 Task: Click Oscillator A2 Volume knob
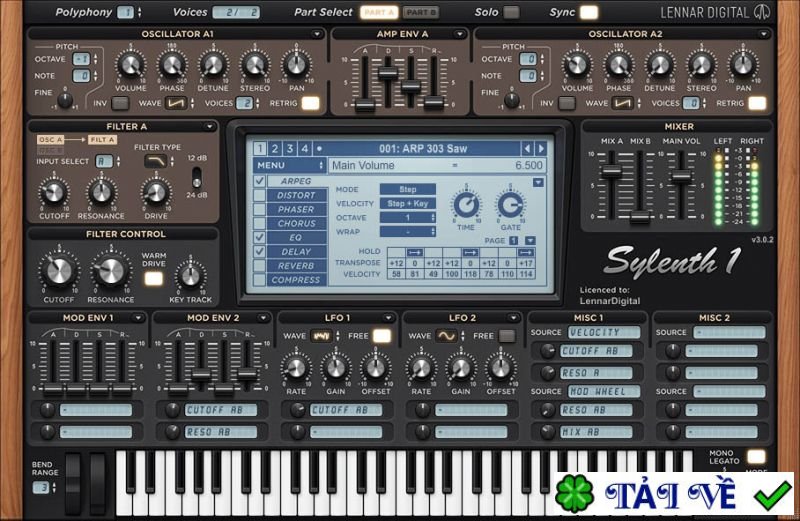tap(577, 65)
